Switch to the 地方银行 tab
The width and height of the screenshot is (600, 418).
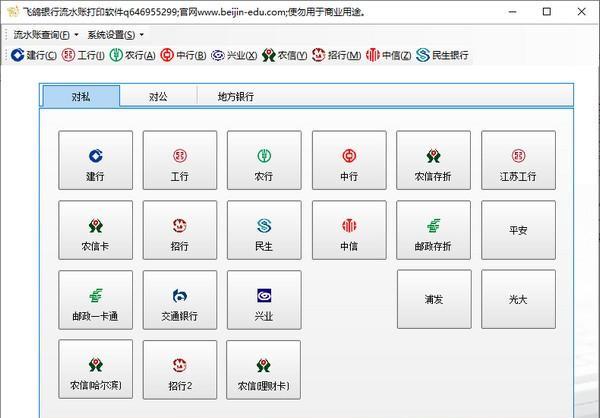pyautogui.click(x=236, y=96)
